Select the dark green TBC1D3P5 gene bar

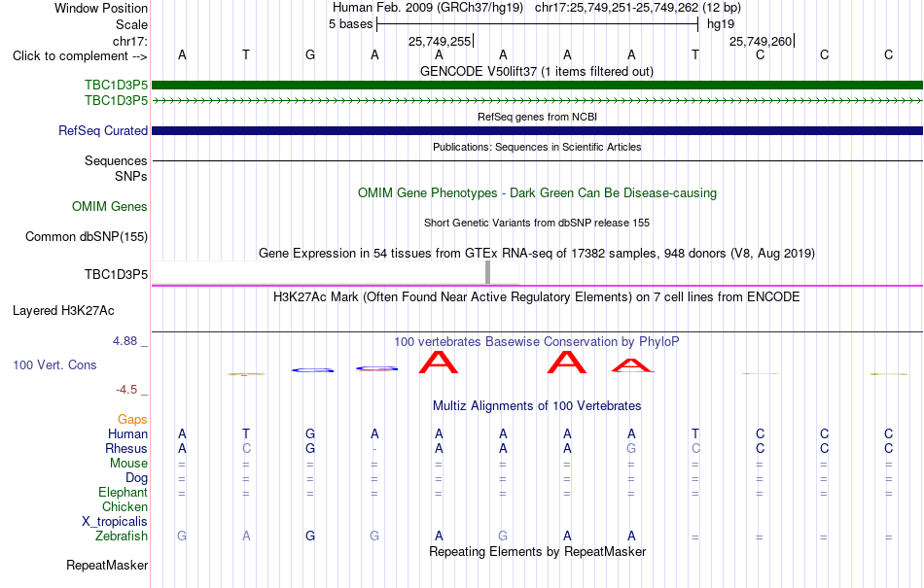(538, 86)
